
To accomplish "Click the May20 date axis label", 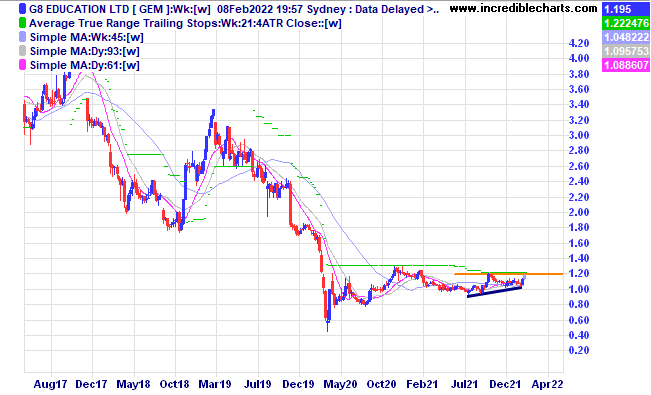I will pos(340,384).
